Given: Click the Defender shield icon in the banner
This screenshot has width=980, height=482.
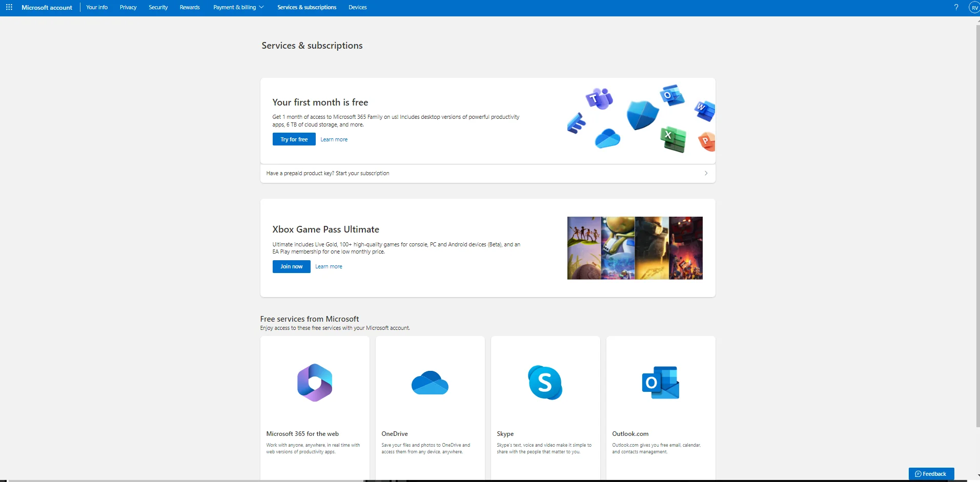Looking at the screenshot, I should point(642,115).
